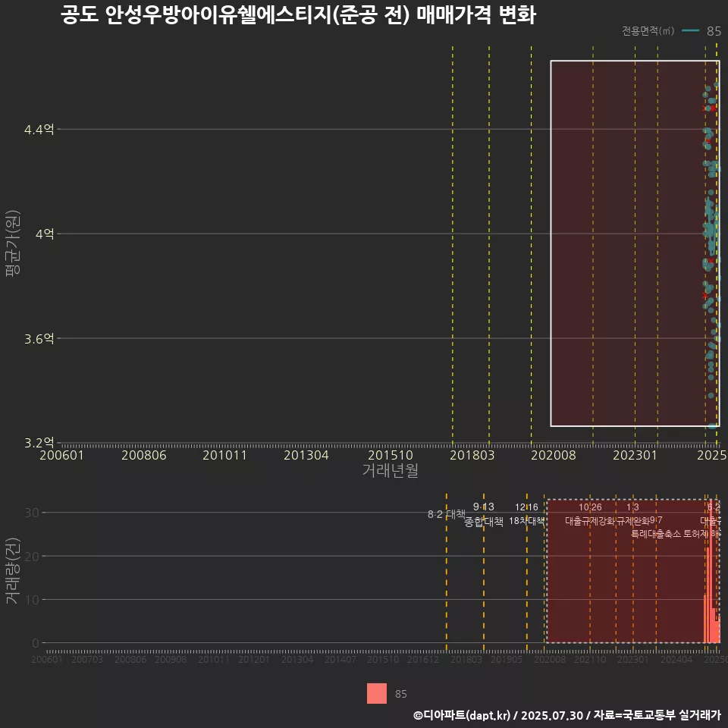728x728 pixels.
Task: Click the 3.2억 price axis label
Action: point(39,442)
